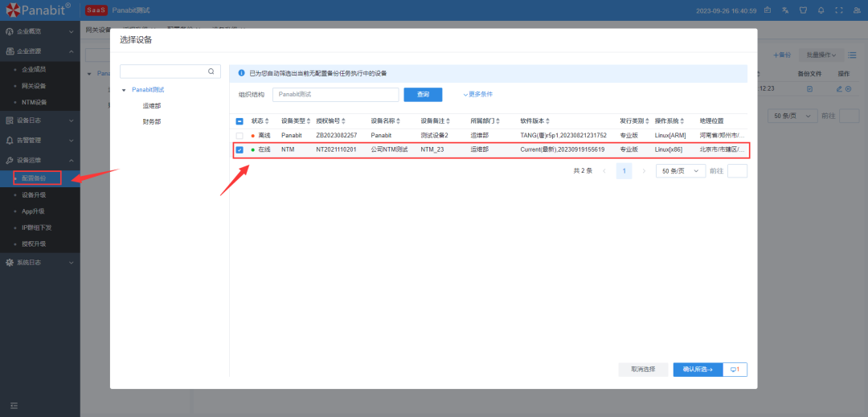Click the backup file icon in background table
This screenshot has height=417, width=868.
[809, 89]
